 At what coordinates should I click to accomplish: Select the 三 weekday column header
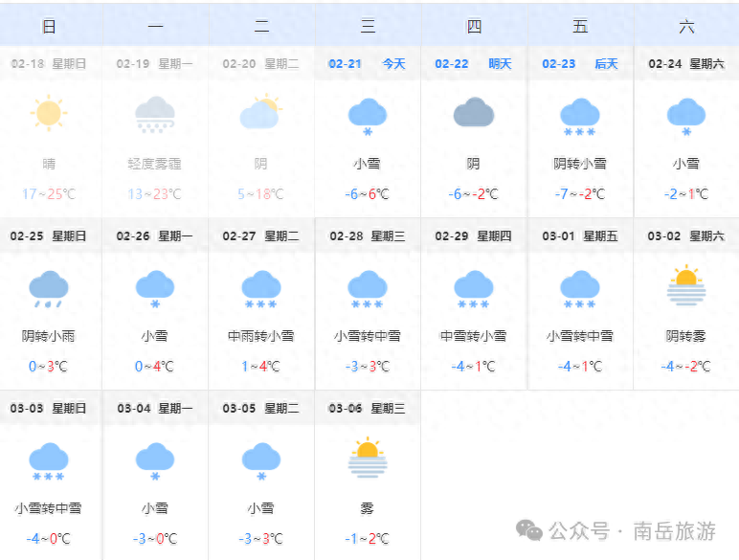(x=369, y=26)
